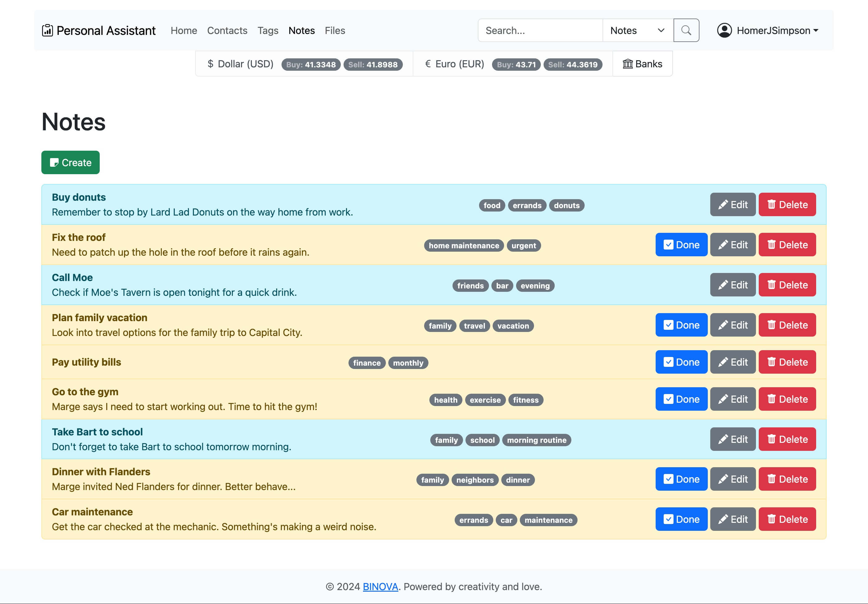Mark Go to the gym as Done
Screen dimensions: 868x604
(x=681, y=399)
